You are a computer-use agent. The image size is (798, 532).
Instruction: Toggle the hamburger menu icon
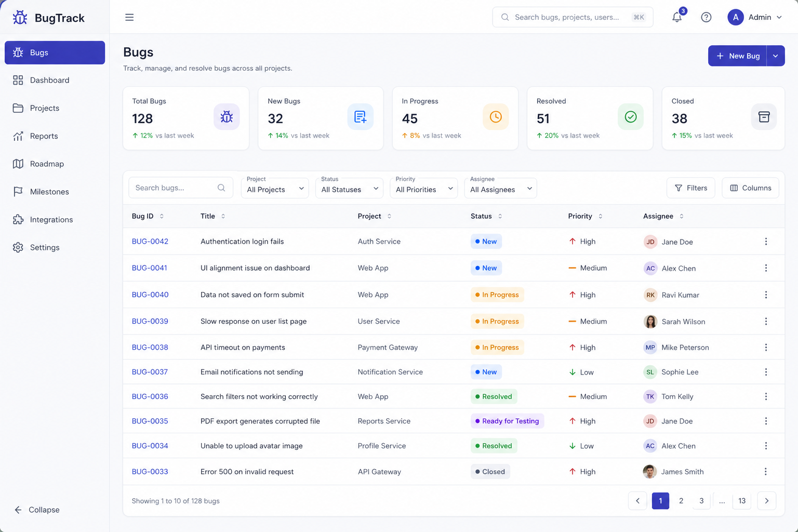click(129, 17)
